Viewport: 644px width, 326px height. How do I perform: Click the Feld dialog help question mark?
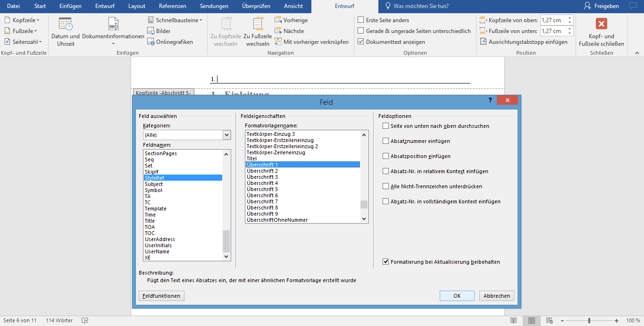point(490,100)
